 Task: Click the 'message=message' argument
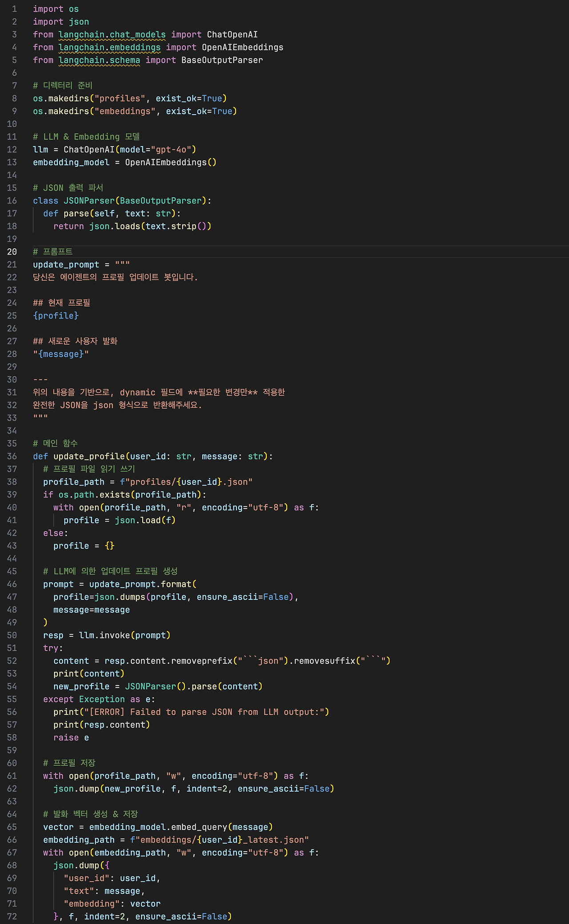point(92,610)
